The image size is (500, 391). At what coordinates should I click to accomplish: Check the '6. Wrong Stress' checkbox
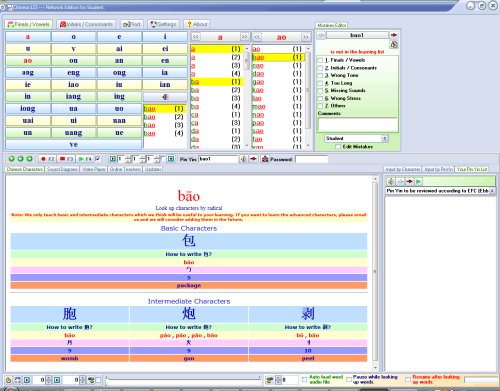pos(320,98)
